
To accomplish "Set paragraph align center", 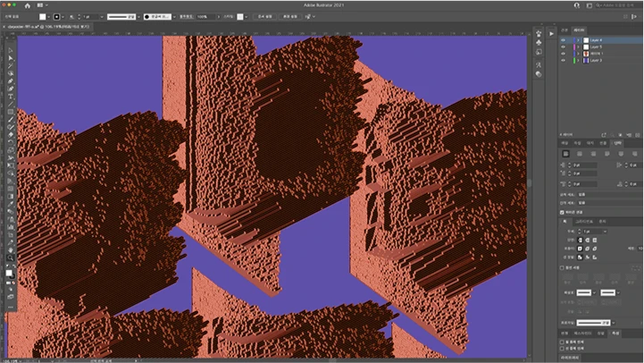I will (580, 154).
